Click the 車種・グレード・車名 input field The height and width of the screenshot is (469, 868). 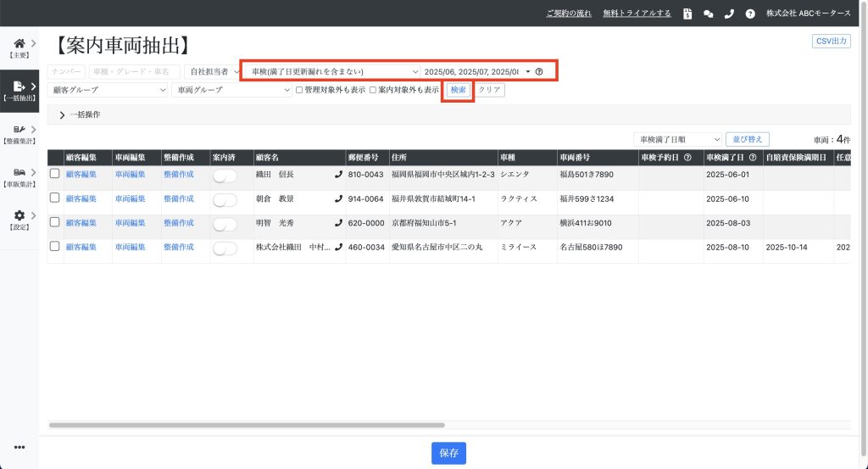(x=134, y=71)
